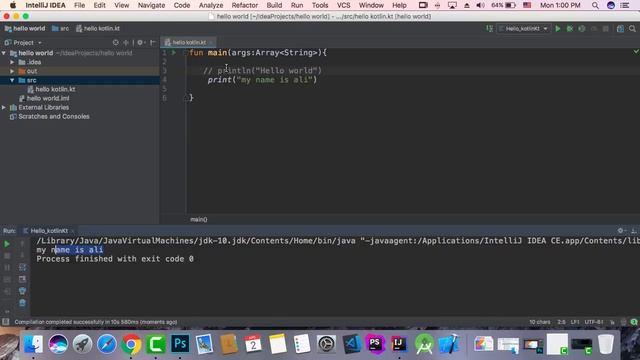Click the cursor position indicator in status bar
The height and width of the screenshot is (360, 640).
coord(562,322)
